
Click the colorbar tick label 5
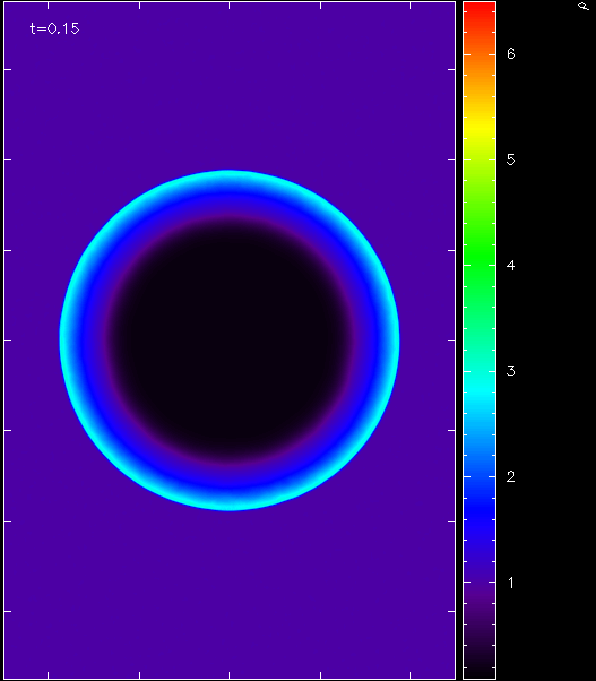[x=511, y=160]
